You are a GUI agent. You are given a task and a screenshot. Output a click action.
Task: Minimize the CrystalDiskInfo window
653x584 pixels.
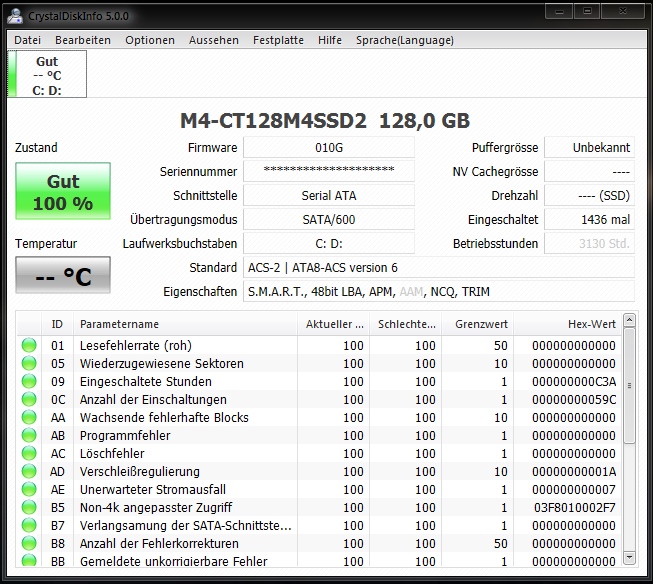click(x=559, y=11)
